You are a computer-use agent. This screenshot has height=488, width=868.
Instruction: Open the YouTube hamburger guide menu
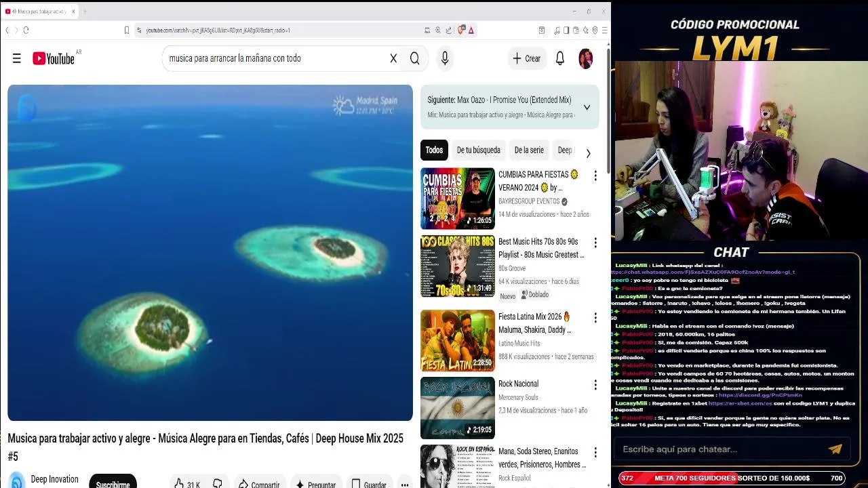(16, 58)
